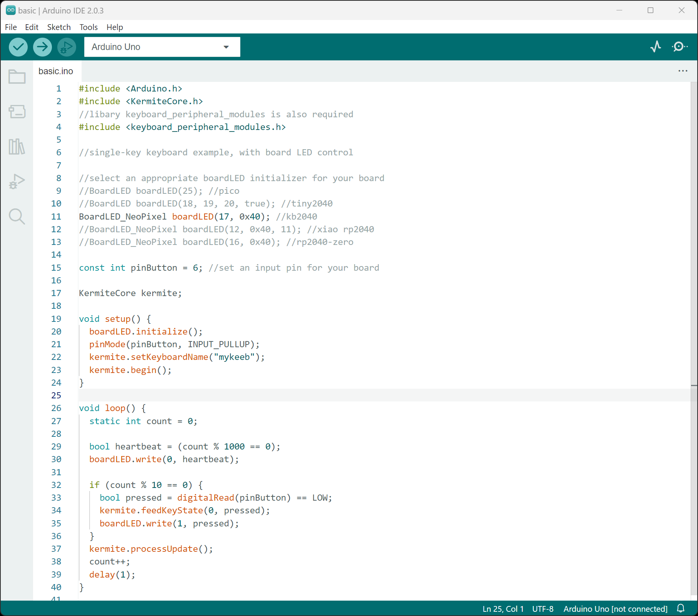The width and height of the screenshot is (698, 616).
Task: Click Arduino Uno [not connected] in status bar
Action: [615, 609]
